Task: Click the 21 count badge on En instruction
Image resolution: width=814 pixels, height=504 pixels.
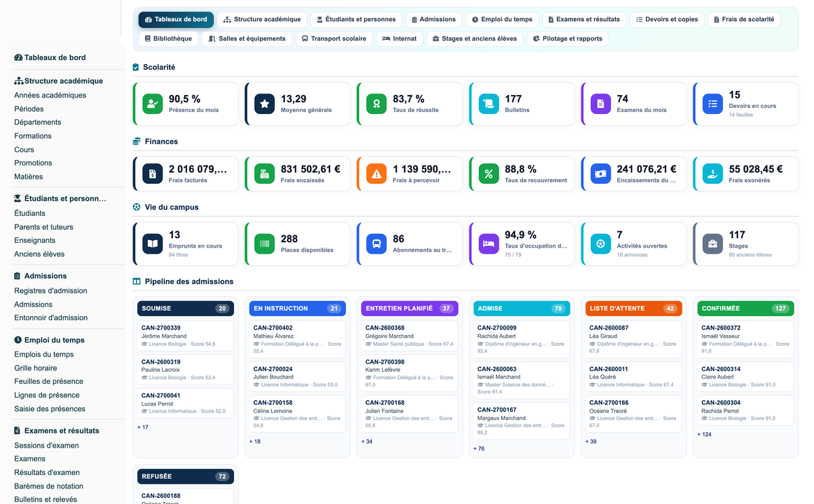Action: (334, 309)
